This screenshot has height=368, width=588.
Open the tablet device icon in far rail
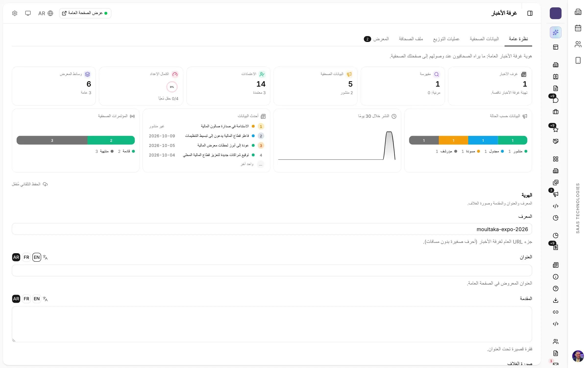[x=578, y=60]
